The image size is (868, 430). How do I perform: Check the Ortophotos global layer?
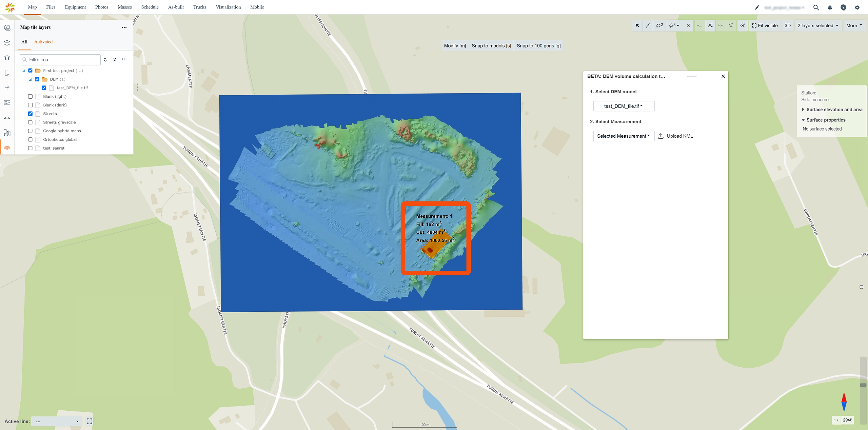30,139
